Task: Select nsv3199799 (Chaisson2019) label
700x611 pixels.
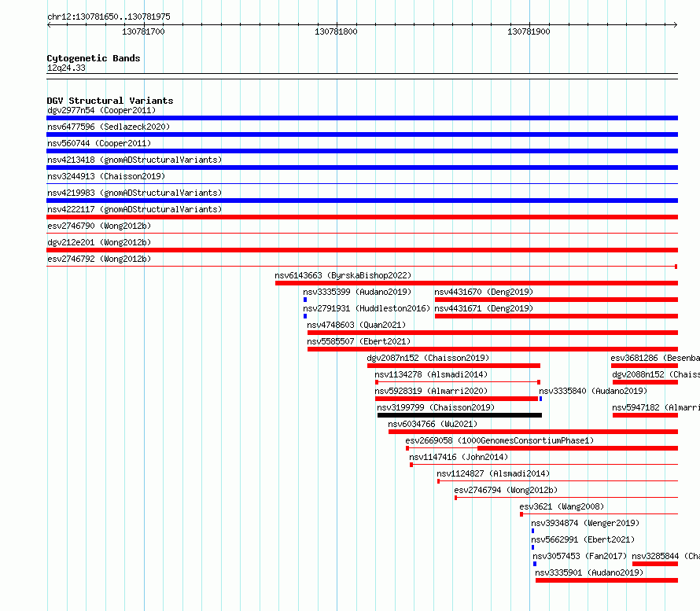Action: tap(436, 407)
